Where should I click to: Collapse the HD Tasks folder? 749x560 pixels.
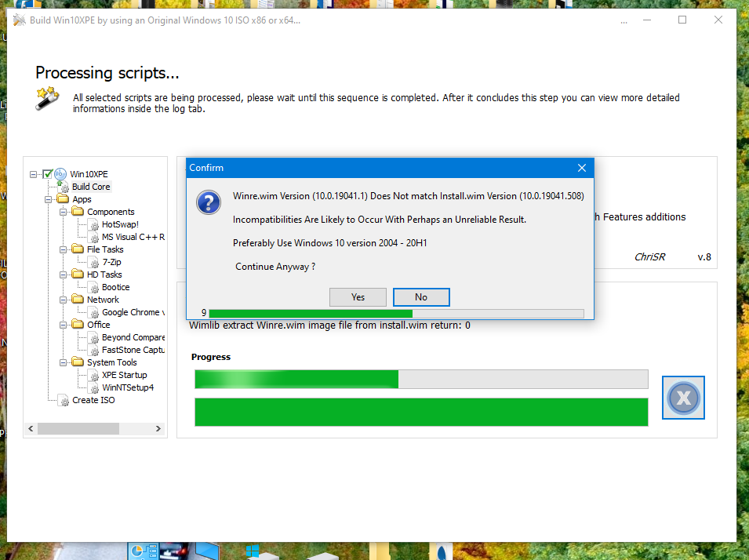pyautogui.click(x=63, y=275)
